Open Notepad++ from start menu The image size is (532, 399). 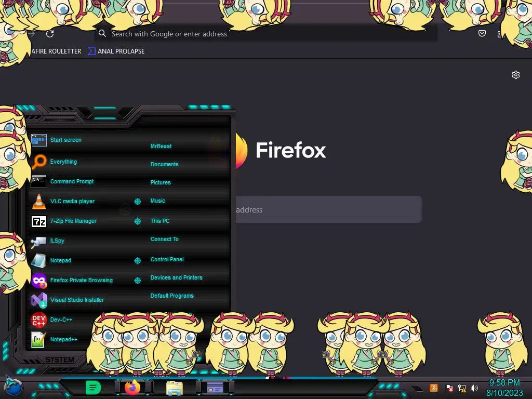pos(54,339)
